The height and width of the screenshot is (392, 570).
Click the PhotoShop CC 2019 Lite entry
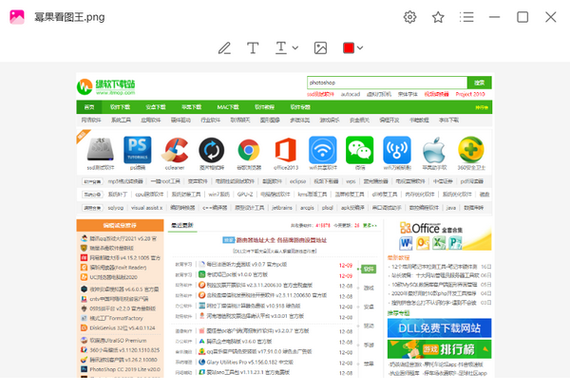121,369
